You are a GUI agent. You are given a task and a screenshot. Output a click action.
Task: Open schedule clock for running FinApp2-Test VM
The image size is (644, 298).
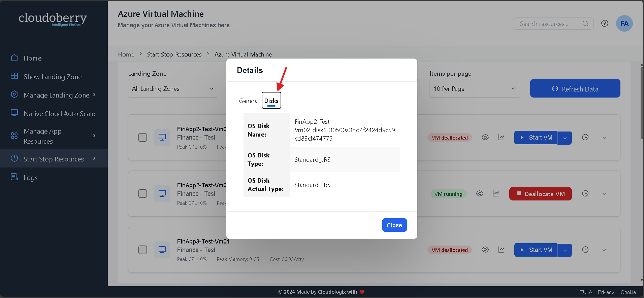[585, 194]
